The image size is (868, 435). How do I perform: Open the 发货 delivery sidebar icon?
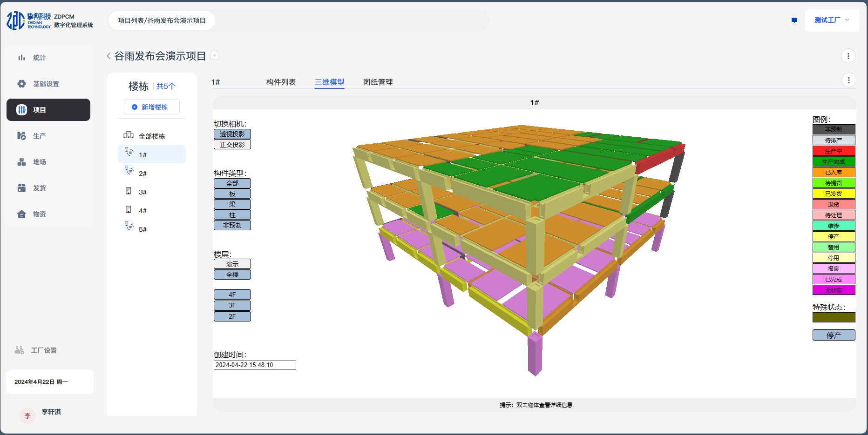pyautogui.click(x=21, y=188)
